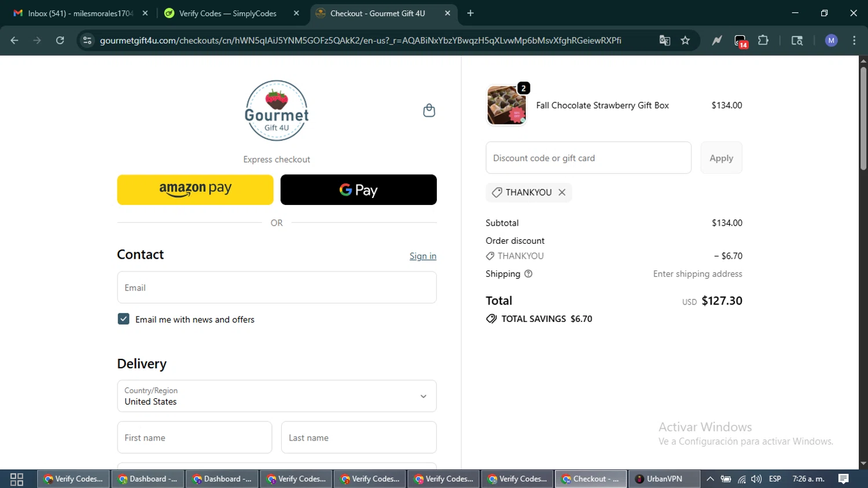This screenshot has width=868, height=488.
Task: Open the battery status tray icon
Action: 726,479
